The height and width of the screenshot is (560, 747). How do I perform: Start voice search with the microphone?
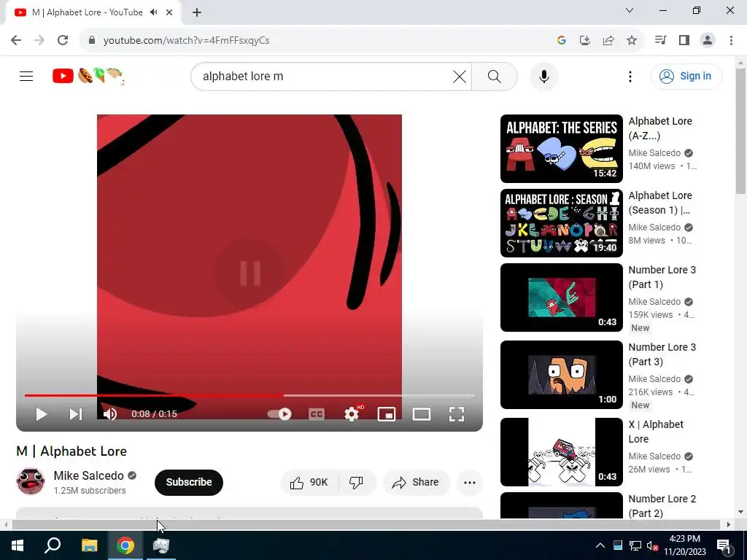(543, 76)
